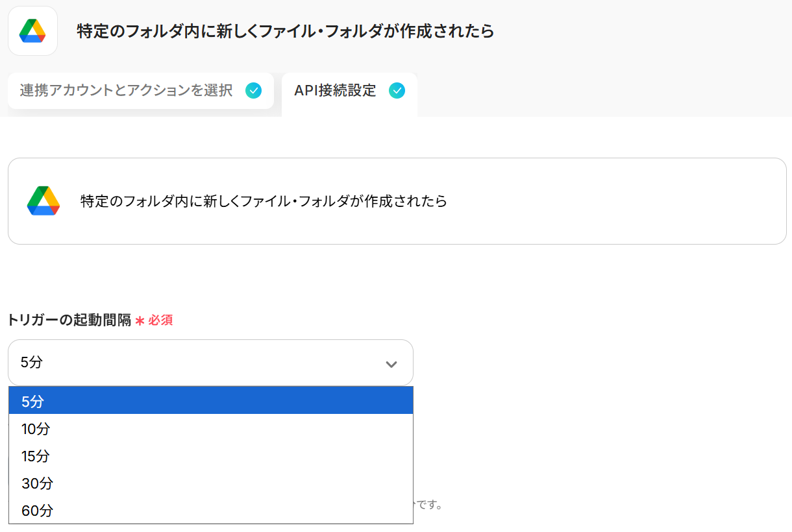Image resolution: width=792 pixels, height=532 pixels.
Task: Click the checkmark icon beside API接続設定
Action: coord(397,90)
